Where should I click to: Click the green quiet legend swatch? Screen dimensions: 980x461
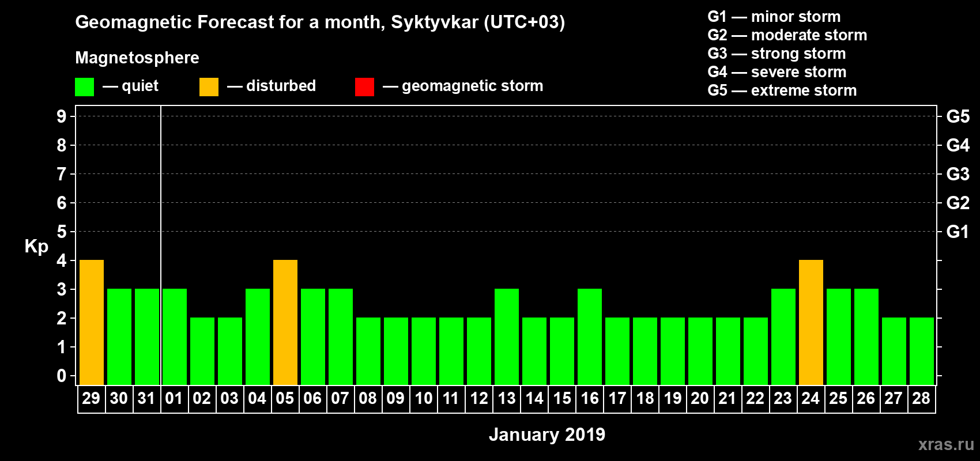[84, 87]
